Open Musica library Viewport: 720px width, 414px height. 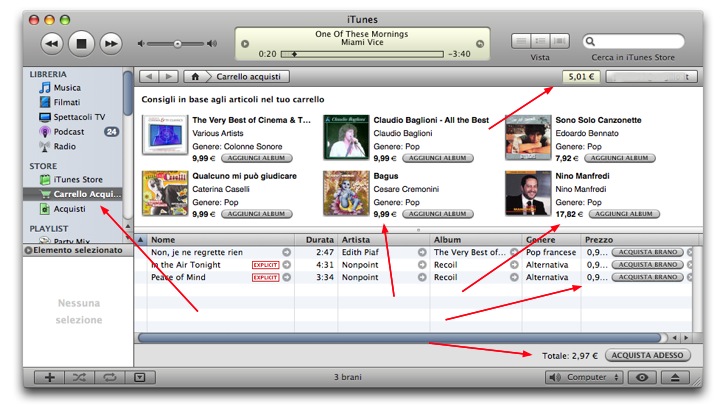(x=67, y=88)
